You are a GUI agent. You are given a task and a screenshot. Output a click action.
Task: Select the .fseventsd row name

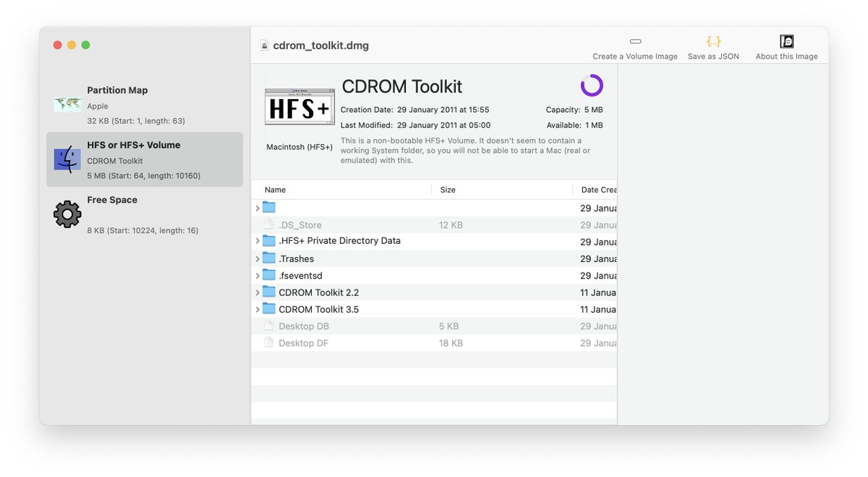point(300,276)
